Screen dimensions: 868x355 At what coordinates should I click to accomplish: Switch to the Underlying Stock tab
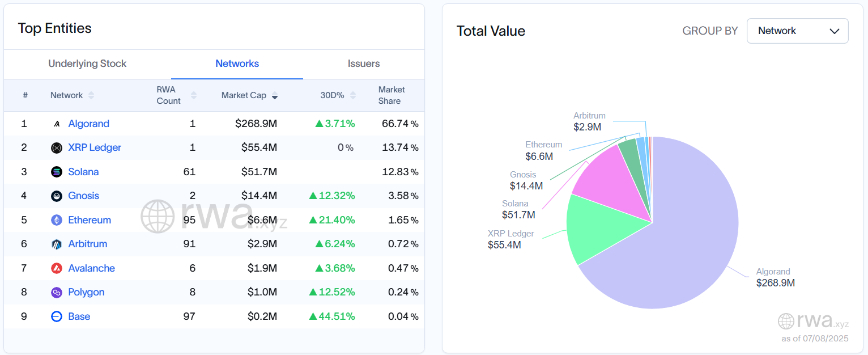pyautogui.click(x=87, y=64)
